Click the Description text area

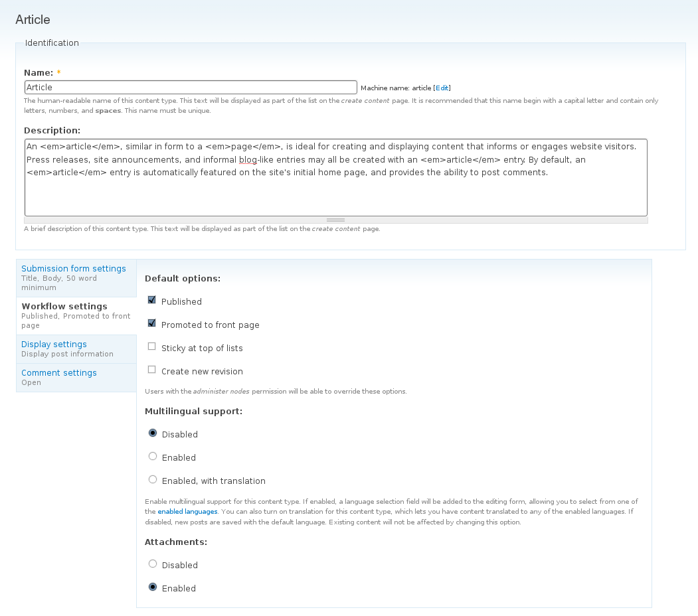click(x=335, y=176)
